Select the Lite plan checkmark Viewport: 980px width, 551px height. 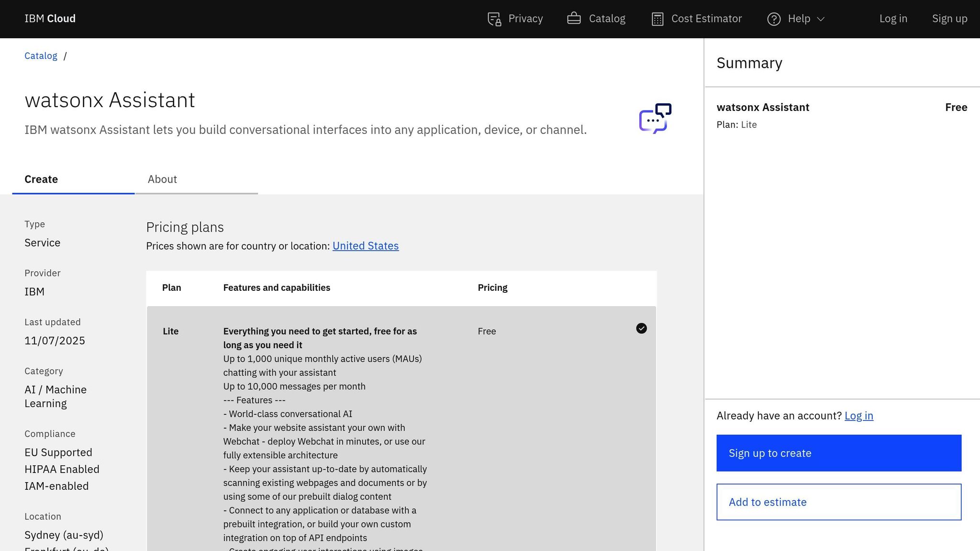click(641, 329)
